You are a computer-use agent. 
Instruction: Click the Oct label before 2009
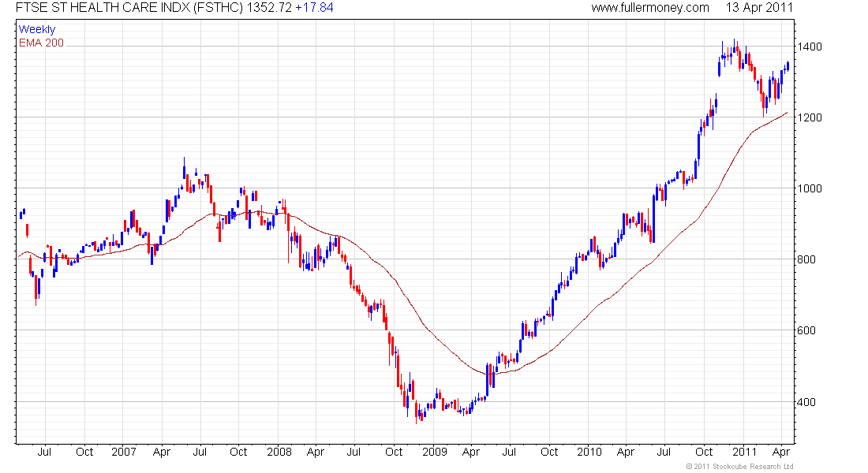tap(394, 452)
